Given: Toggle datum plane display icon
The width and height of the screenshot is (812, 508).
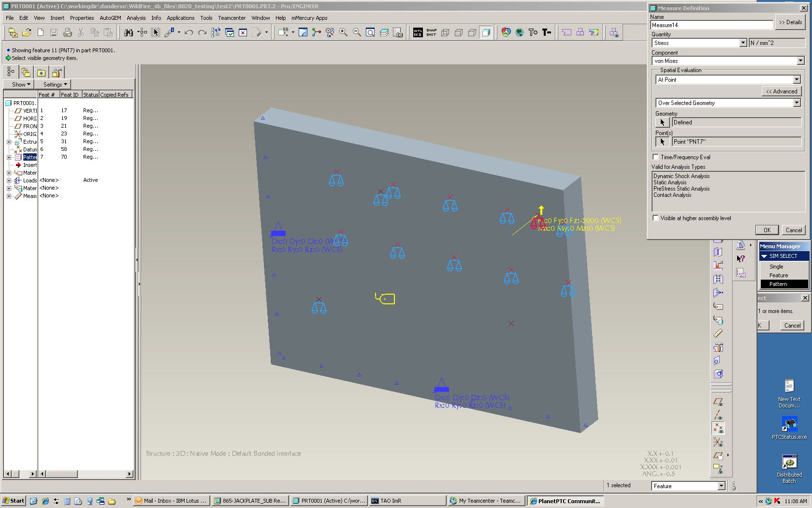Looking at the screenshot, I should (718, 402).
